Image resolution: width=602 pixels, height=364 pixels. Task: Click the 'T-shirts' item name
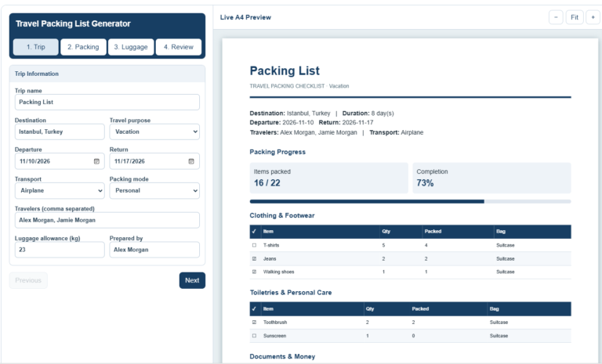tap(271, 245)
